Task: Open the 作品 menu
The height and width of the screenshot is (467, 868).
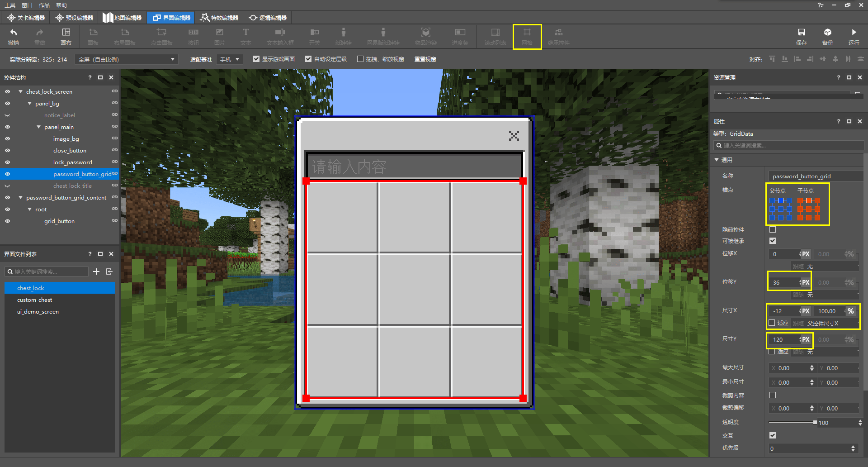Action: (44, 5)
